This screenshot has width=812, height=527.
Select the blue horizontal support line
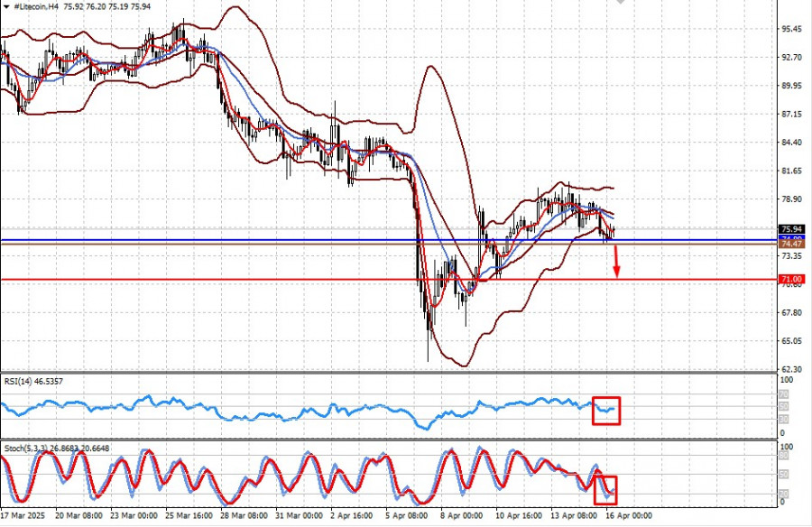[x=388, y=240]
